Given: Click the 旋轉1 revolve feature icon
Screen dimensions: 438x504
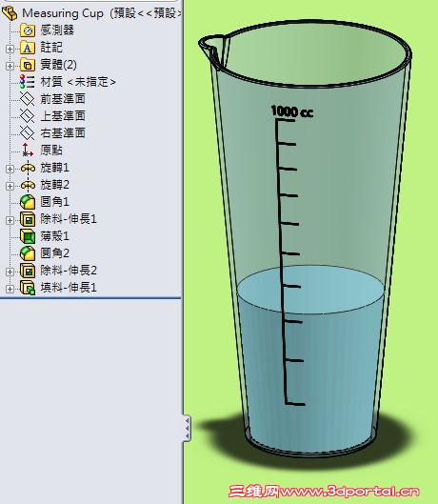Looking at the screenshot, I should tap(28, 168).
